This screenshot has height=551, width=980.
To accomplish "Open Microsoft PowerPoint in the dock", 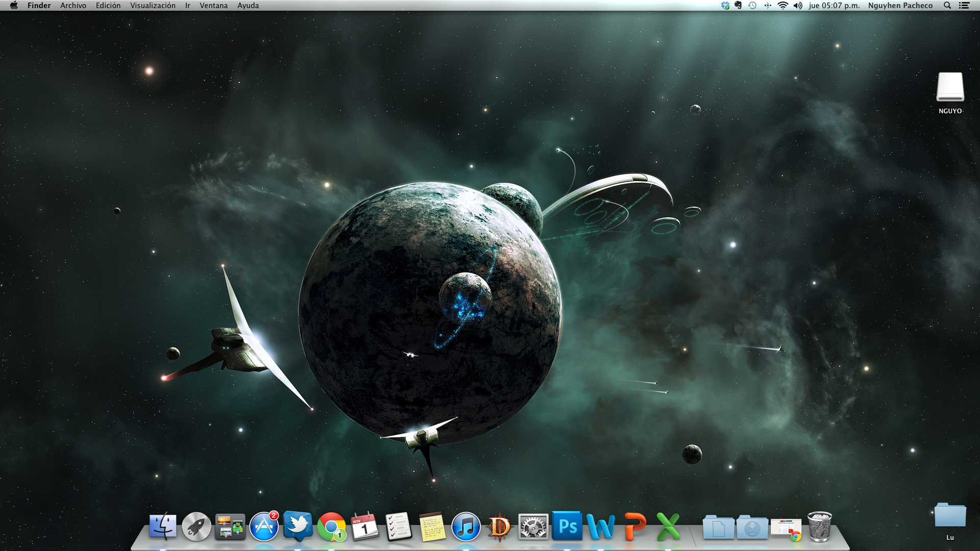I will [x=634, y=527].
